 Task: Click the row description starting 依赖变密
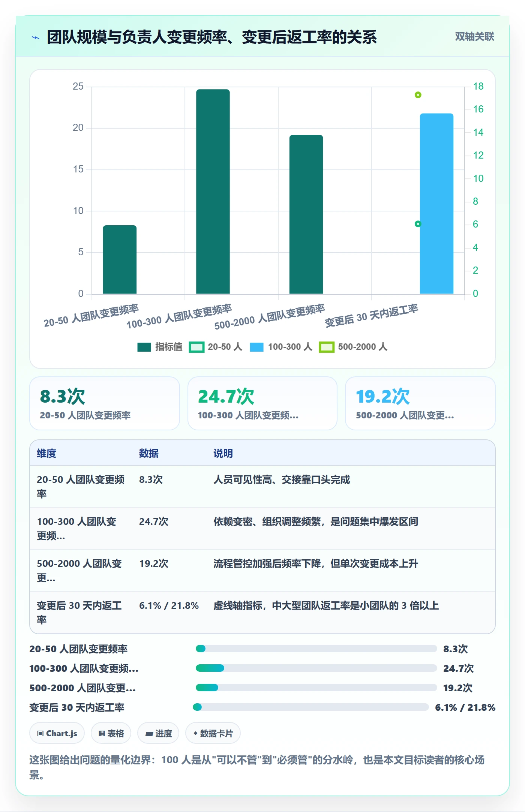316,521
